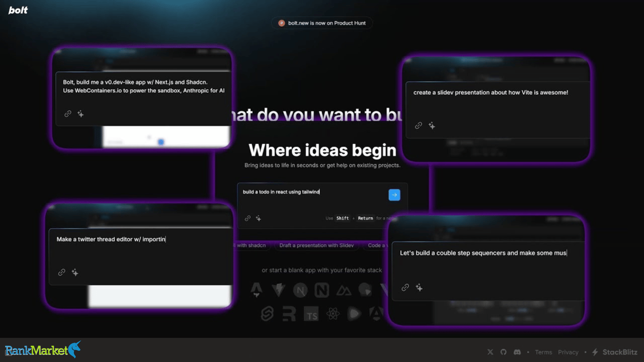The height and width of the screenshot is (362, 644).
Task: Click the link icon in the 'step sequencers' card
Action: click(405, 288)
